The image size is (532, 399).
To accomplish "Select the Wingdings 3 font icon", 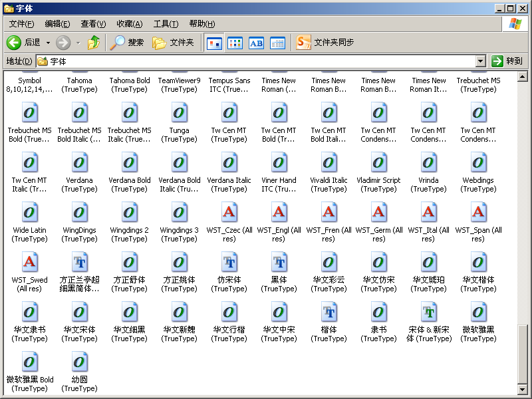I will (x=179, y=212).
